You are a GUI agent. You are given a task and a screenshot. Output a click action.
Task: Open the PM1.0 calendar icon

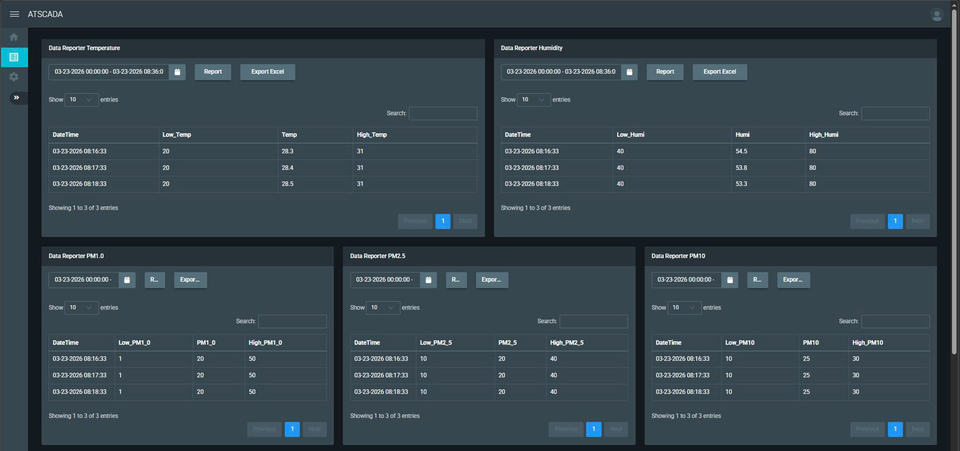[x=127, y=280]
